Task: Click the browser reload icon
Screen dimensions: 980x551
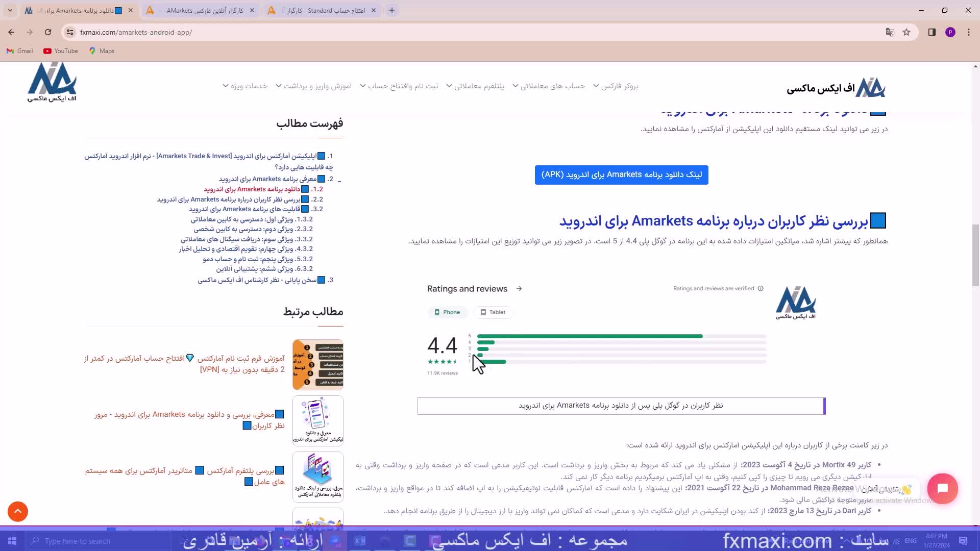Action: click(48, 32)
